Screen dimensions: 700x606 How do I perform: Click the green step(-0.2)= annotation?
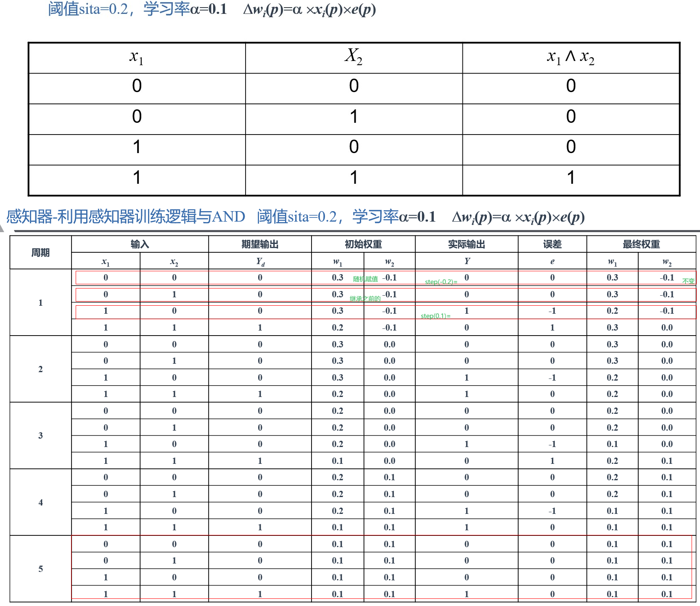click(x=441, y=282)
